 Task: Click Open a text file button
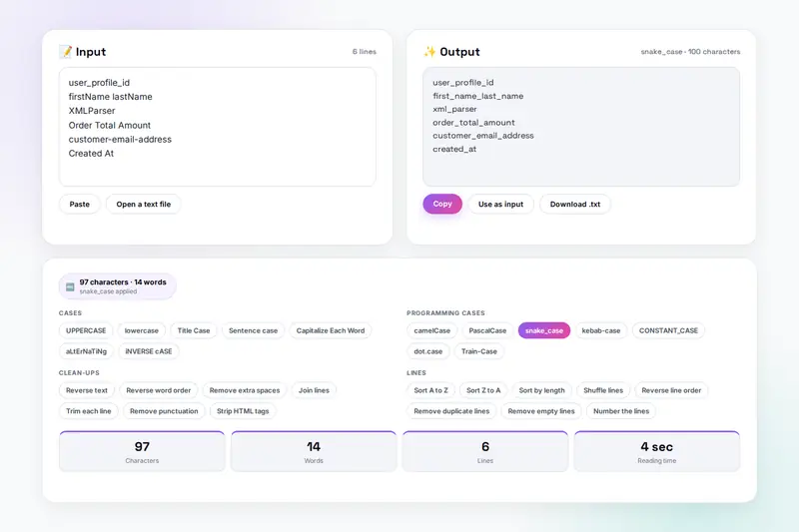[x=143, y=205]
